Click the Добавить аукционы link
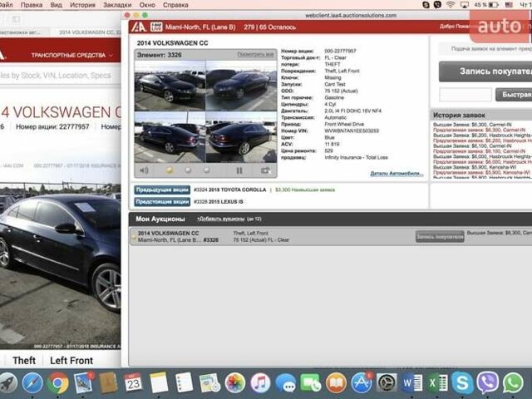Image resolution: width=532 pixels, height=399 pixels. pos(229,219)
